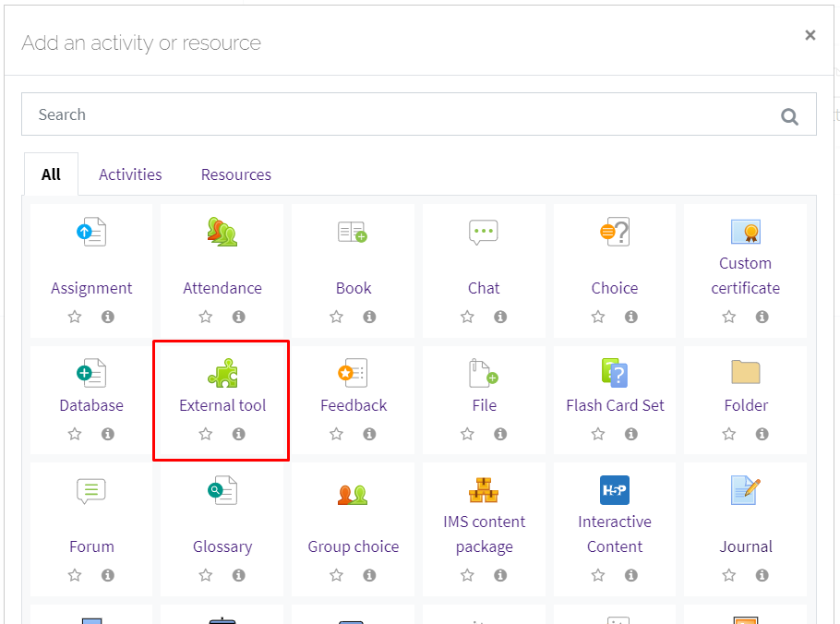This screenshot has height=624, width=840.
Task: Click the Custom certificate icon
Action: coord(746,232)
